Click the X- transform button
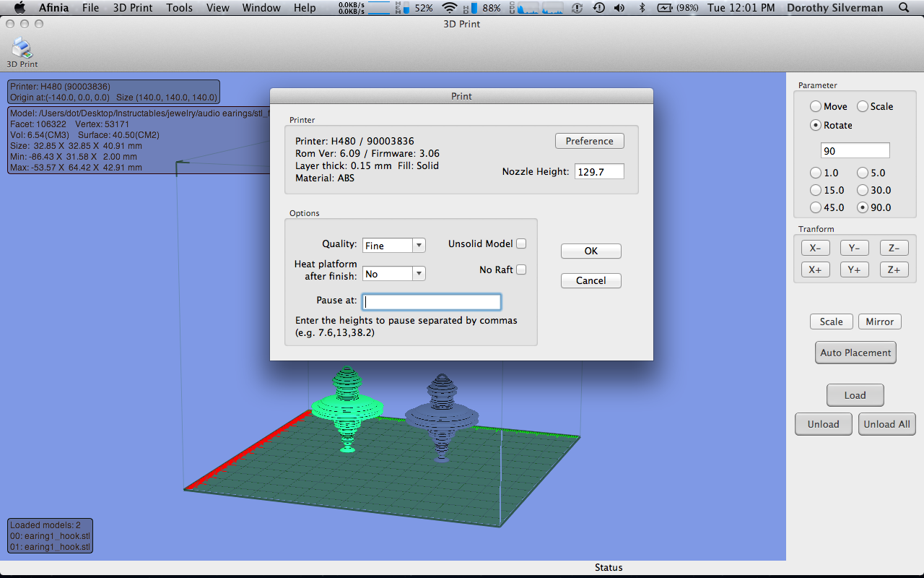Viewport: 924px width, 578px height. click(815, 248)
